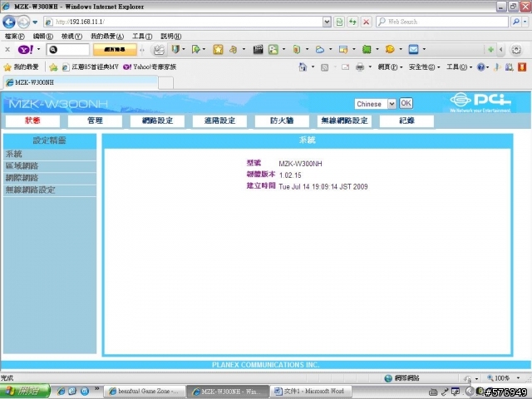Click the 我的最愛 favorites star button

[21, 67]
